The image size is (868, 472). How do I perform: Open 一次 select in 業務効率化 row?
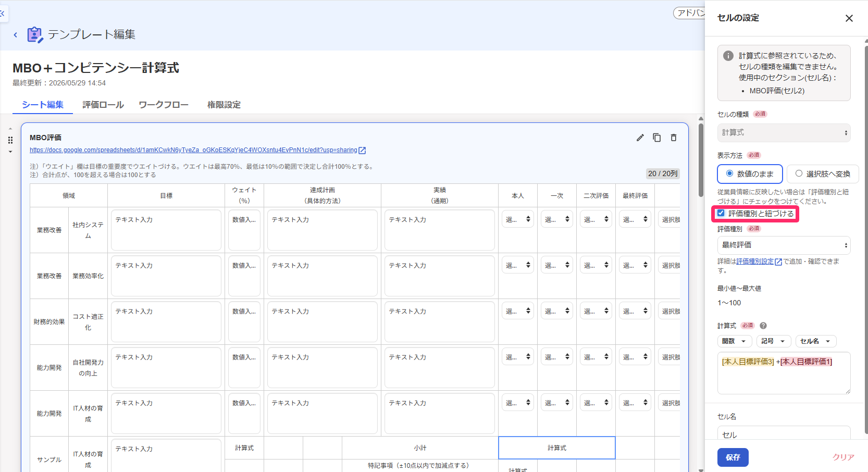557,266
